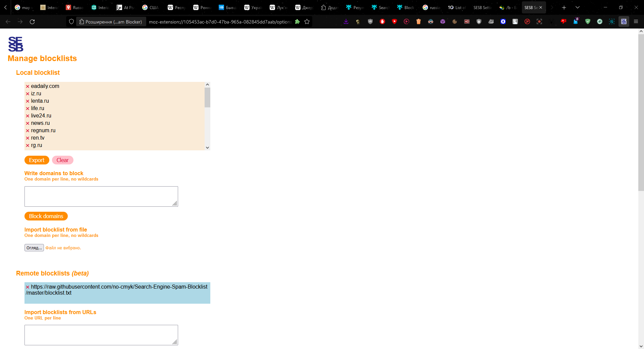The image size is (644, 349).
Task: Open the Firefox hamburger application menu
Action: 636,21
